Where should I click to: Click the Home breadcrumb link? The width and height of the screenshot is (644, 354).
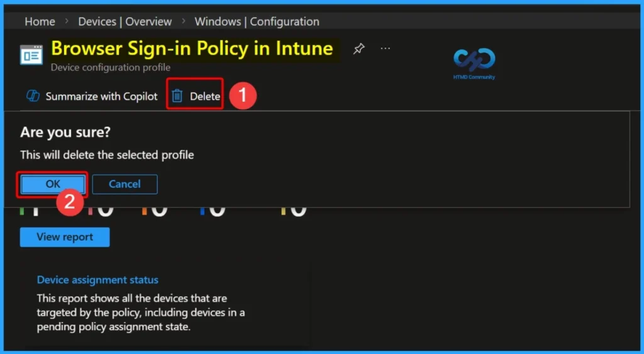point(40,21)
